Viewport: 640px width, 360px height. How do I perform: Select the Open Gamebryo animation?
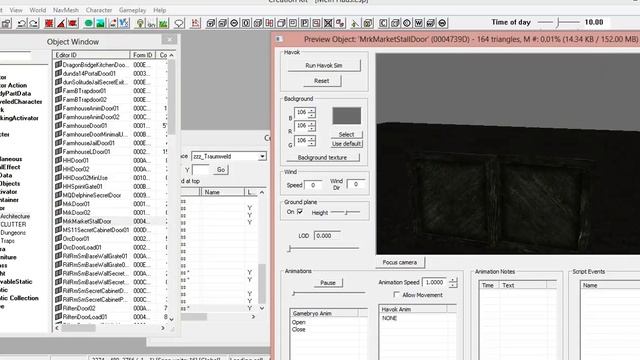click(x=299, y=322)
